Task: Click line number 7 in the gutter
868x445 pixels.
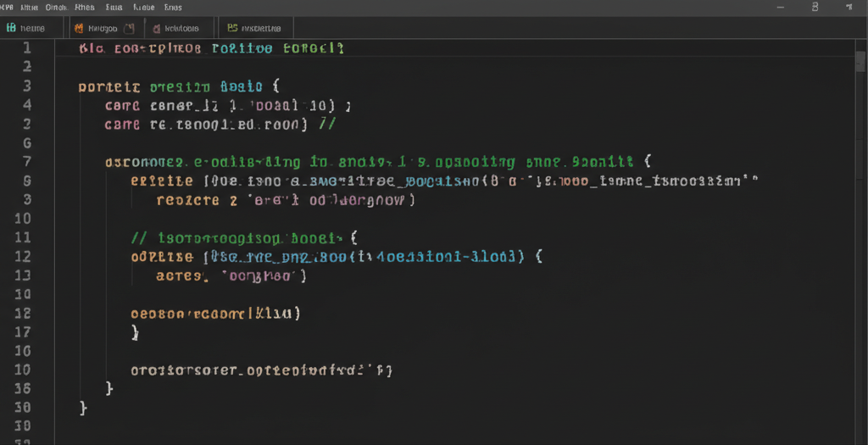Action: click(25, 161)
